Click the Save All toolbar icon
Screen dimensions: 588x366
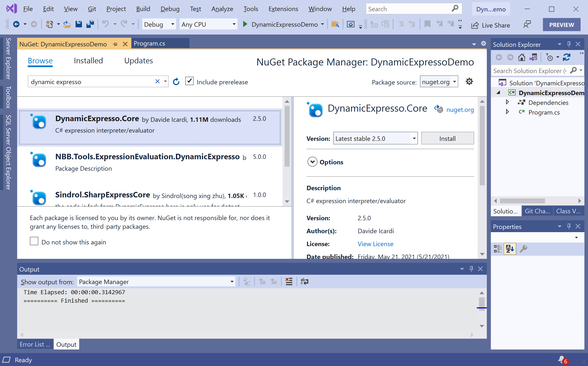click(x=90, y=24)
